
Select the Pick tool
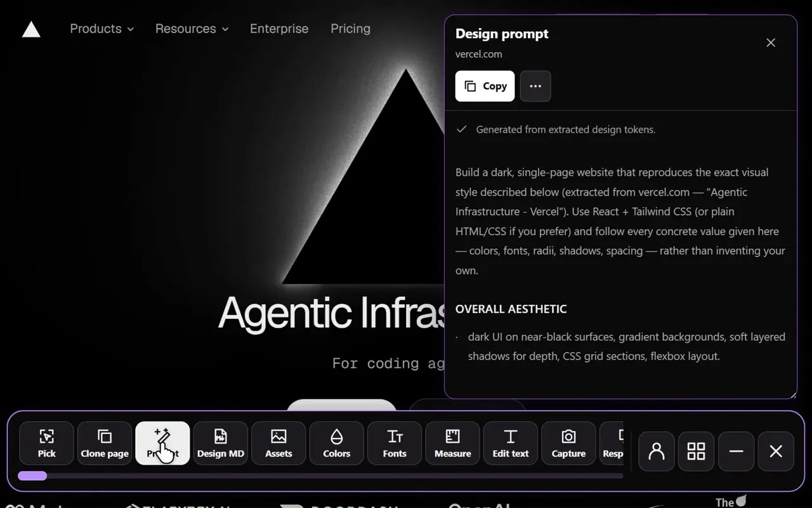click(x=47, y=443)
